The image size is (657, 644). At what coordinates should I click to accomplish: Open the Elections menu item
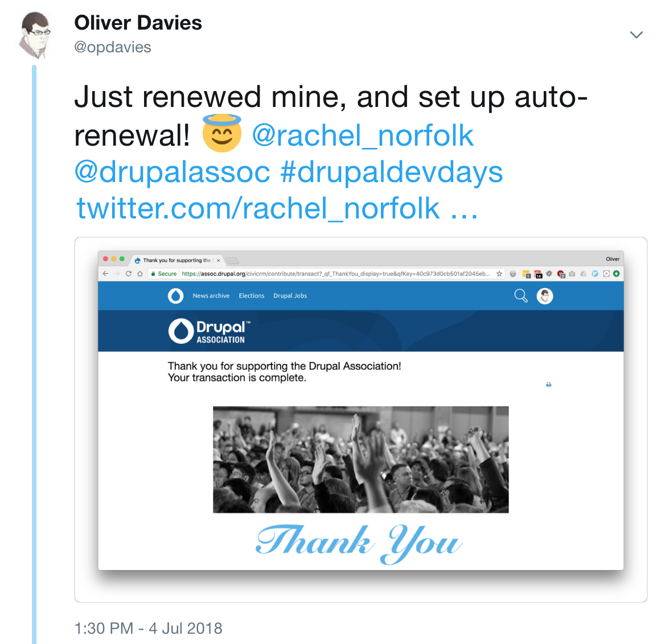tap(252, 296)
